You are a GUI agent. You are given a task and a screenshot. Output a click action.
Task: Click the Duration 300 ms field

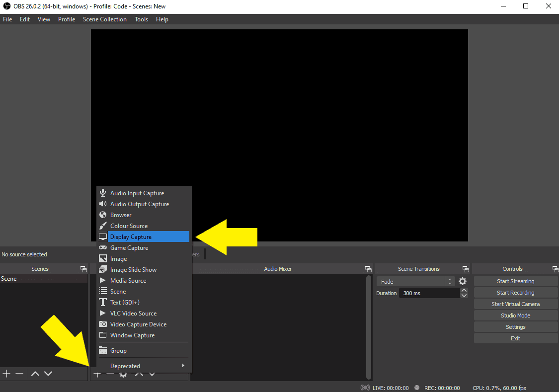tap(429, 293)
